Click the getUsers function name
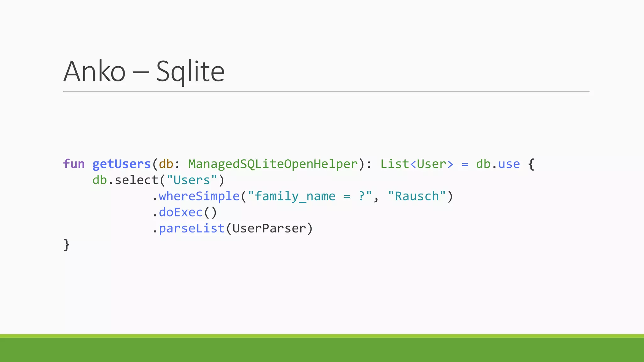Image resolution: width=644 pixels, height=362 pixels. pyautogui.click(x=122, y=164)
